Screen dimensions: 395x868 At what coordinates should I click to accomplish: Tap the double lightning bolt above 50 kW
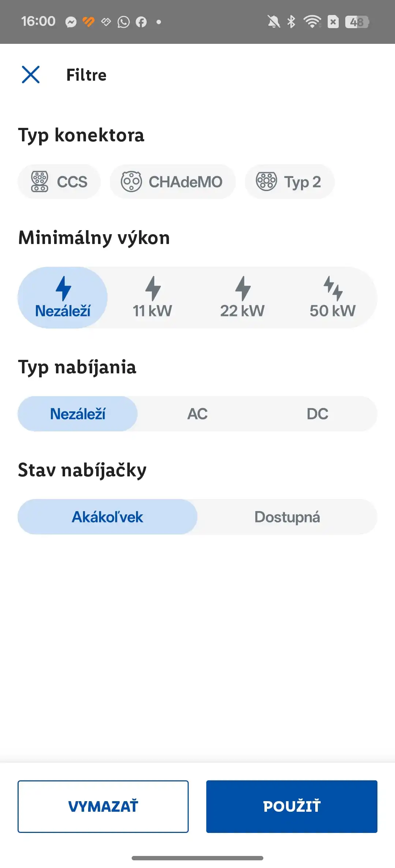[333, 288]
